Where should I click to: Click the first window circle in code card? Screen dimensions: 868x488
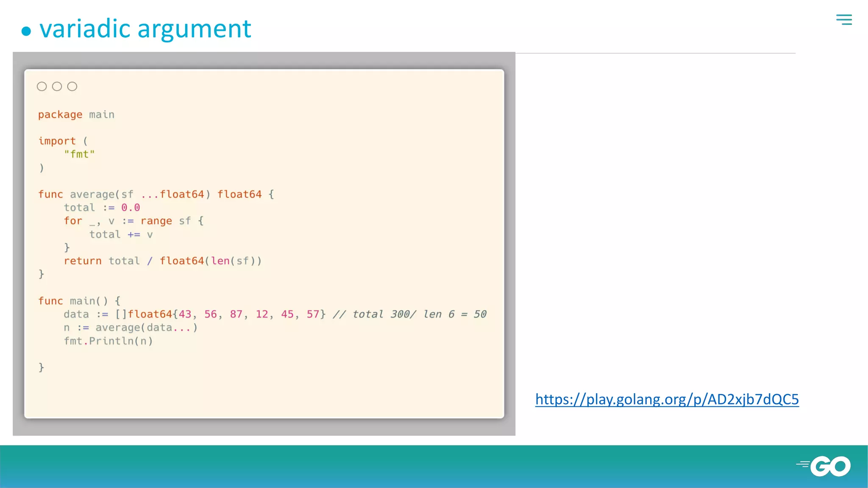[42, 86]
